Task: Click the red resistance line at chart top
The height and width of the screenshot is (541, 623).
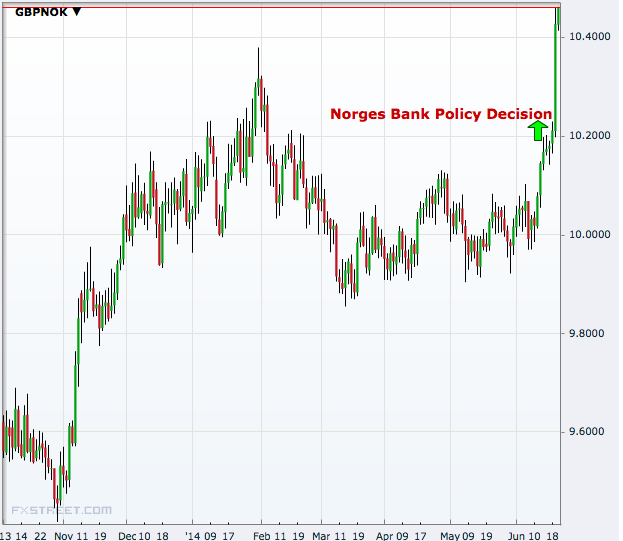Action: coord(281,7)
